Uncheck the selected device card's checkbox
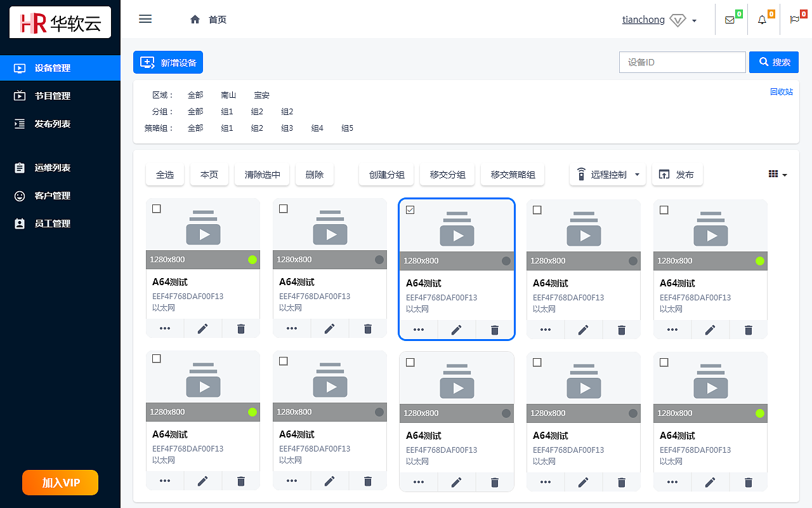The width and height of the screenshot is (812, 508). [x=410, y=210]
